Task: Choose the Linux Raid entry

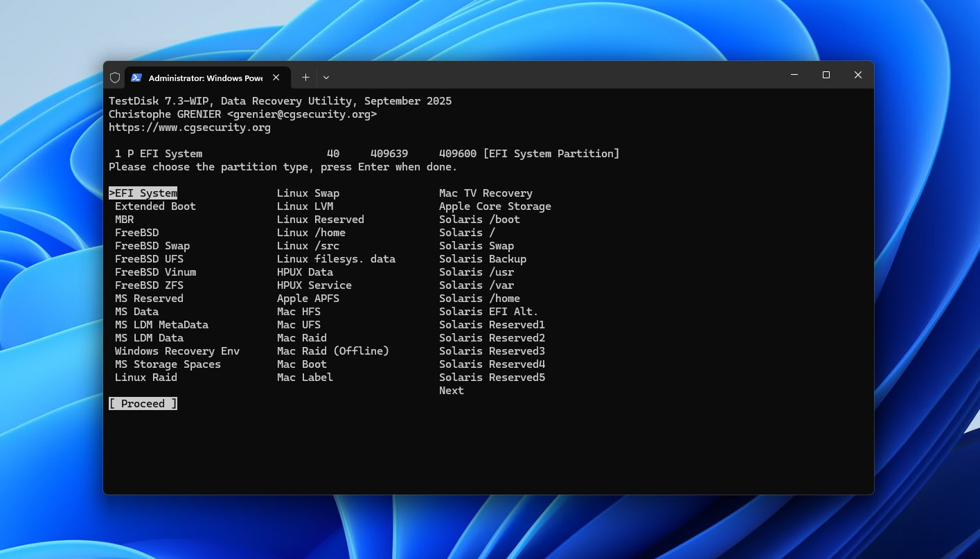Action: [x=146, y=378]
